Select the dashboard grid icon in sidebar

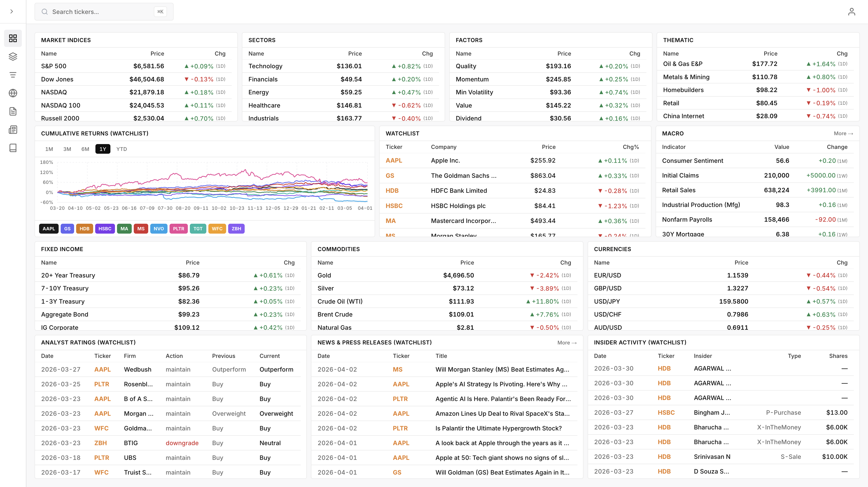coord(13,38)
